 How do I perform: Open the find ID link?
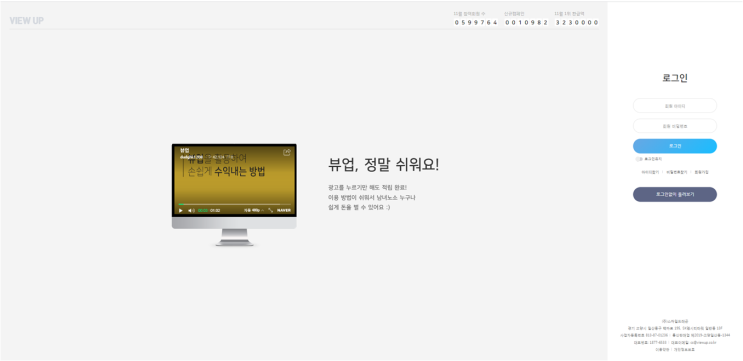650,172
